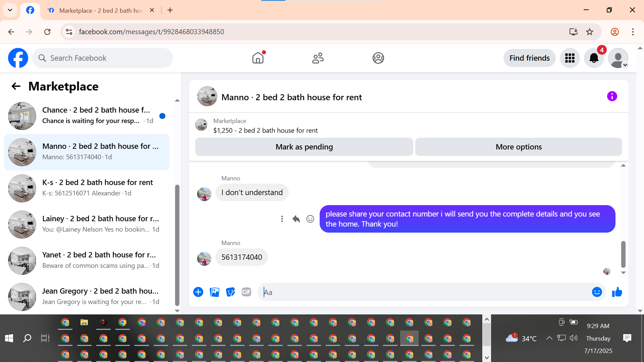Image resolution: width=644 pixels, height=362 pixels.
Task: Reload the page
Action: (x=47, y=32)
